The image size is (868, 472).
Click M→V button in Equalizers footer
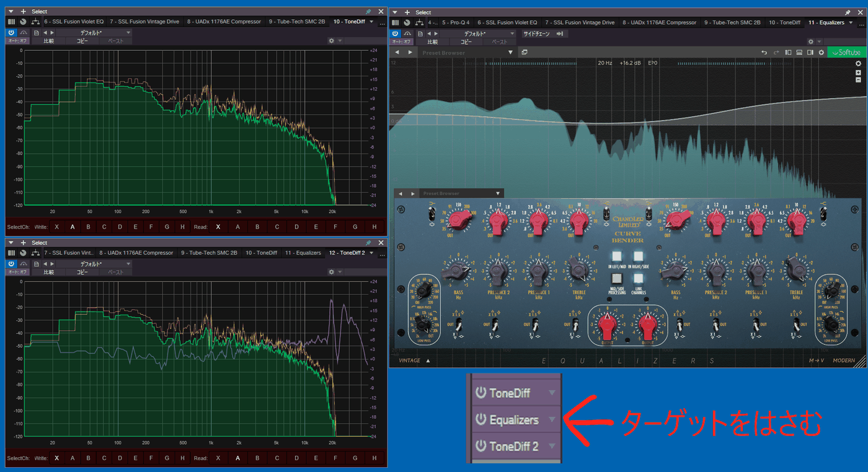point(817,361)
